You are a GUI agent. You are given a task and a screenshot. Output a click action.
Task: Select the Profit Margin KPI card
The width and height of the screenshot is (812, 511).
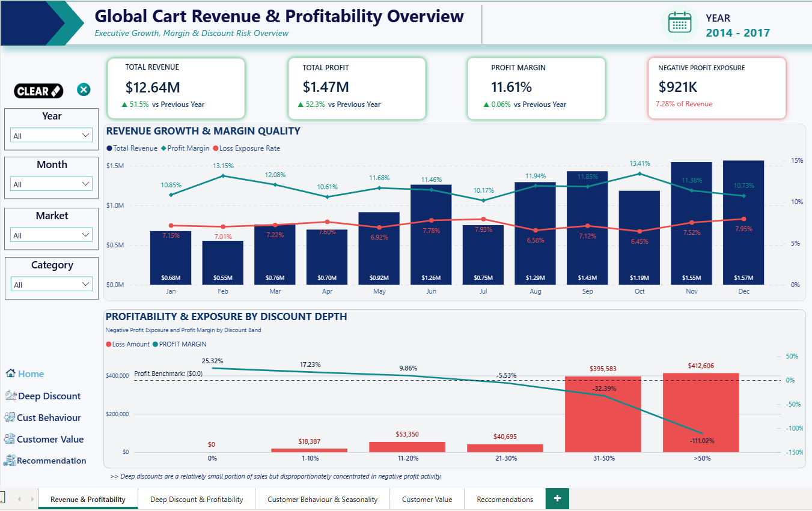[536, 88]
